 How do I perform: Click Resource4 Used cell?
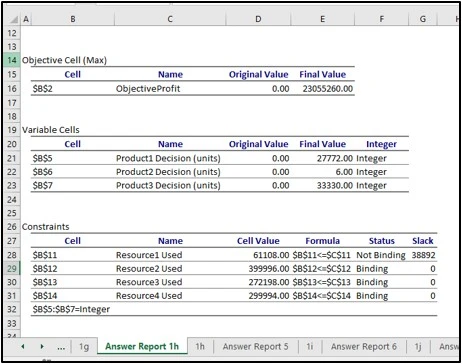149,296
